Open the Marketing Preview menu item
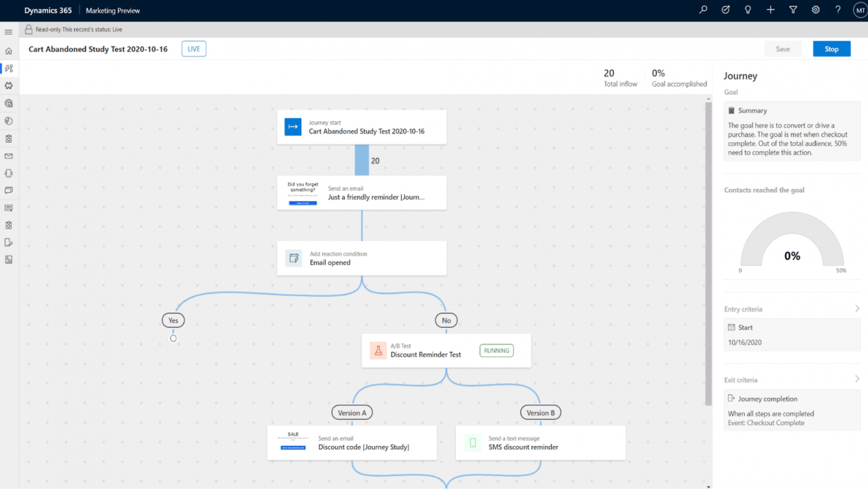This screenshot has height=489, width=868. coord(112,10)
